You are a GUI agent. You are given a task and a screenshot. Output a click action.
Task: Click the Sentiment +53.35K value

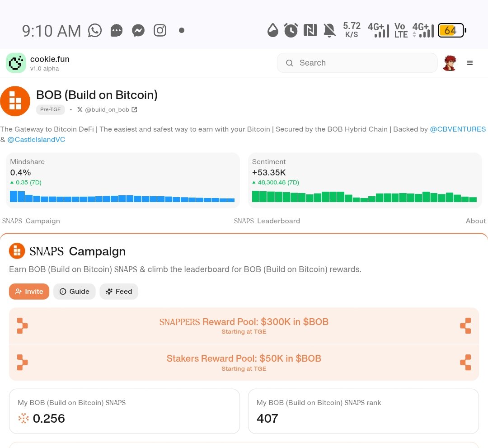pos(269,173)
